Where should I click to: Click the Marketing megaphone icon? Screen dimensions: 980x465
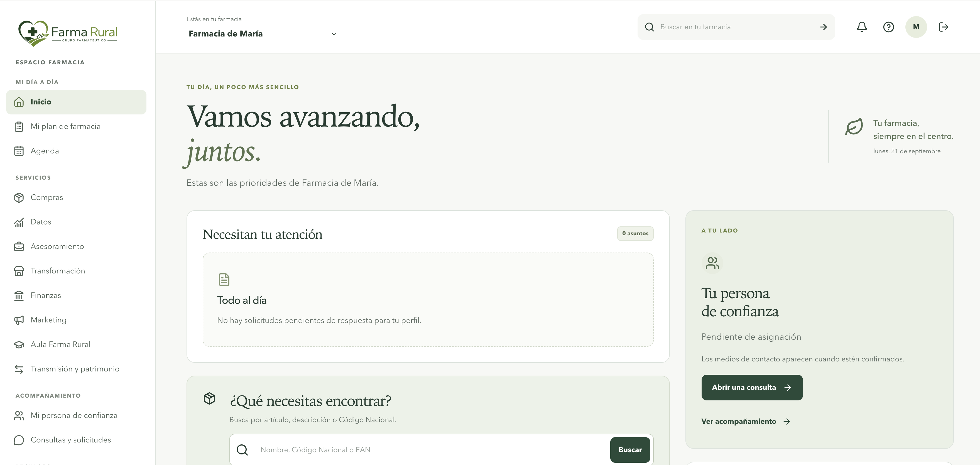point(19,320)
